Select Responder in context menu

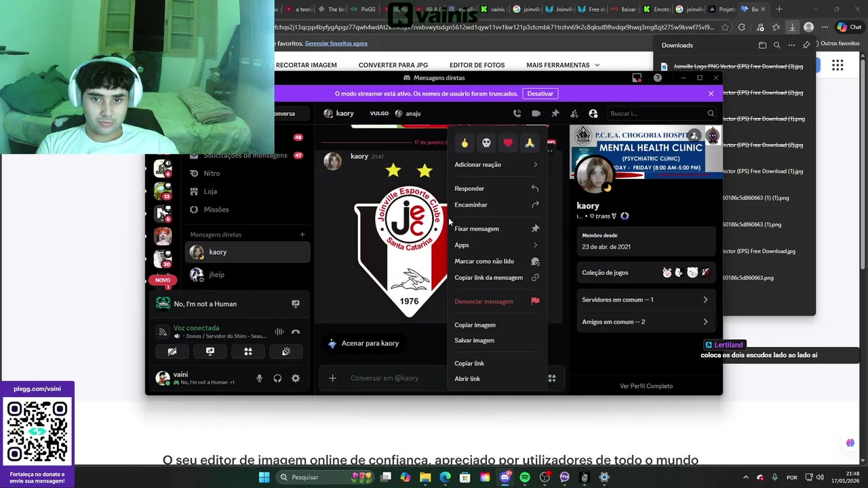click(496, 188)
